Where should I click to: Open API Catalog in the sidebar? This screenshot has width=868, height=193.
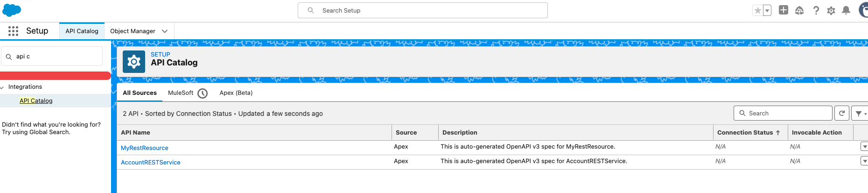[36, 100]
